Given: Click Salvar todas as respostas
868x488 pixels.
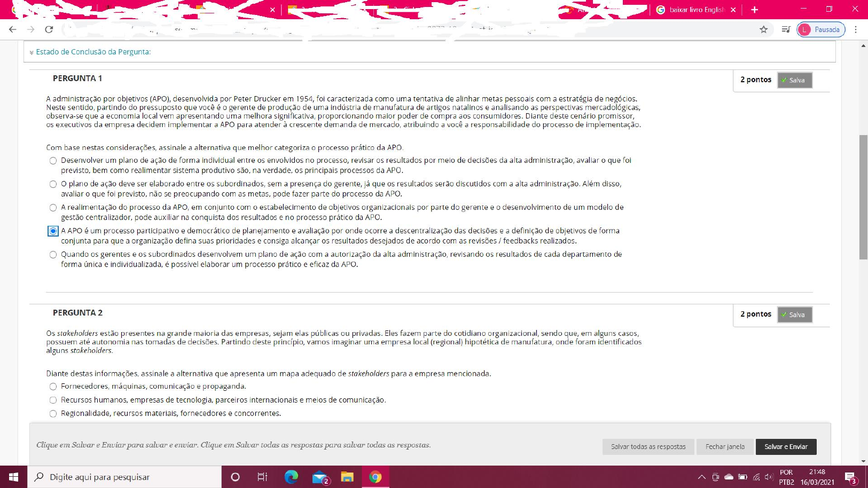Looking at the screenshot, I should [x=648, y=446].
